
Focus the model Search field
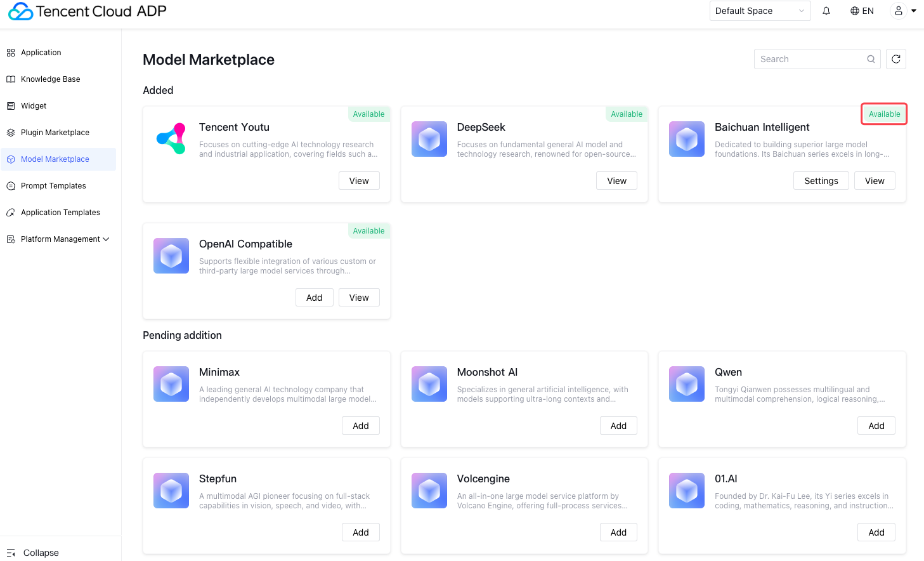point(817,59)
